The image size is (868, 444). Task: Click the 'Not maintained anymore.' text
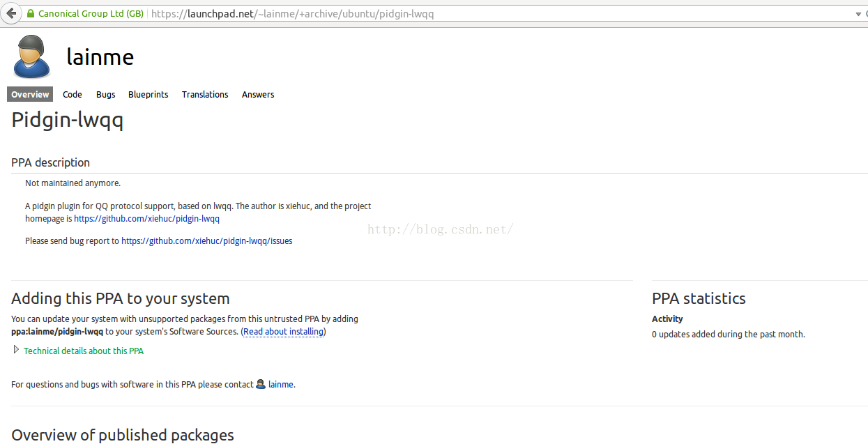(73, 183)
